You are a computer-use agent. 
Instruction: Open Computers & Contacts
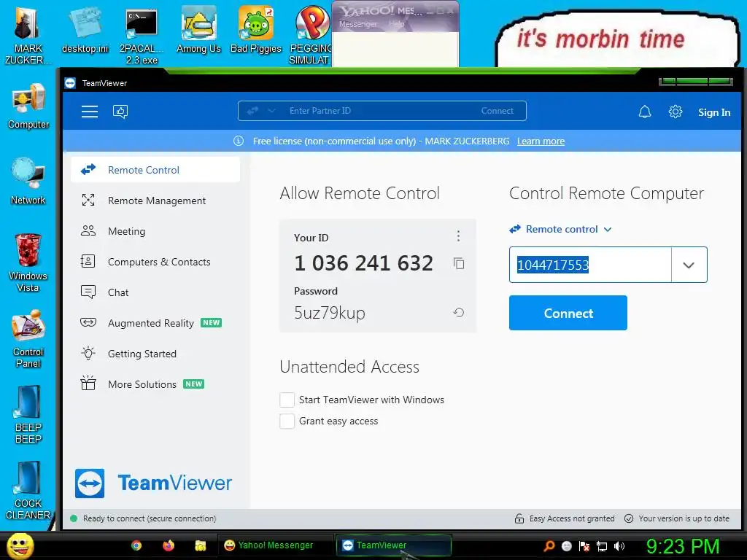(155, 262)
